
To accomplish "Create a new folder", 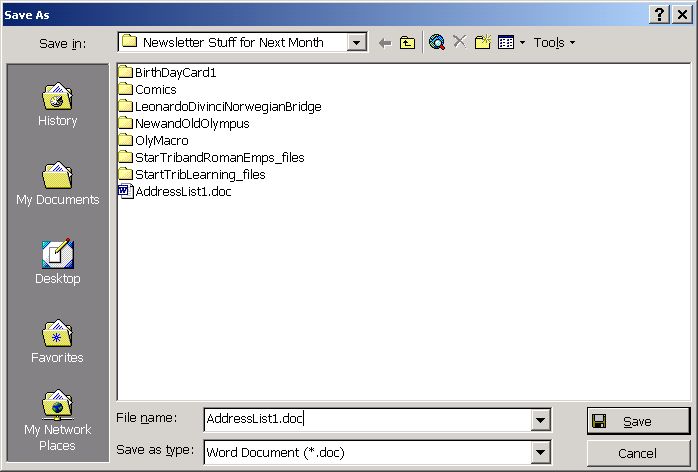I will (483, 42).
